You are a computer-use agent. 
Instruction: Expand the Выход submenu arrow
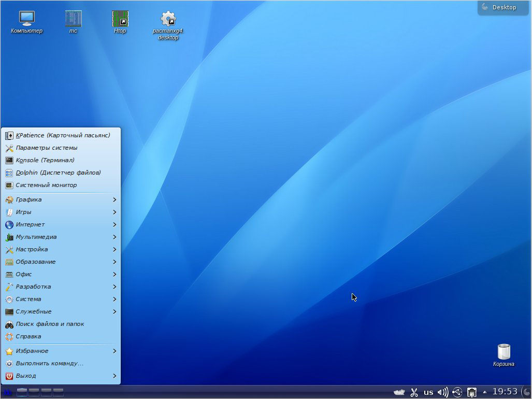coord(114,376)
